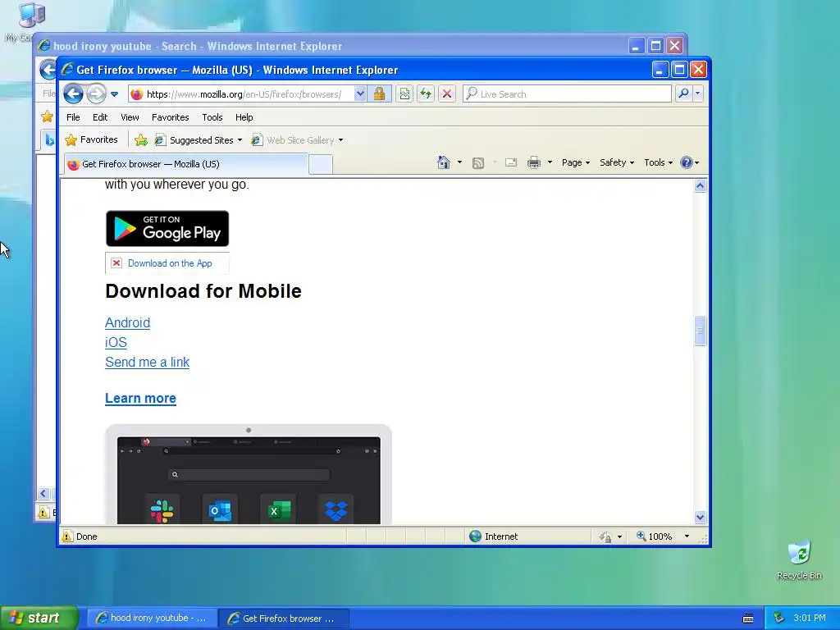Toggle the Compatibility View broken-page icon

[x=404, y=94]
